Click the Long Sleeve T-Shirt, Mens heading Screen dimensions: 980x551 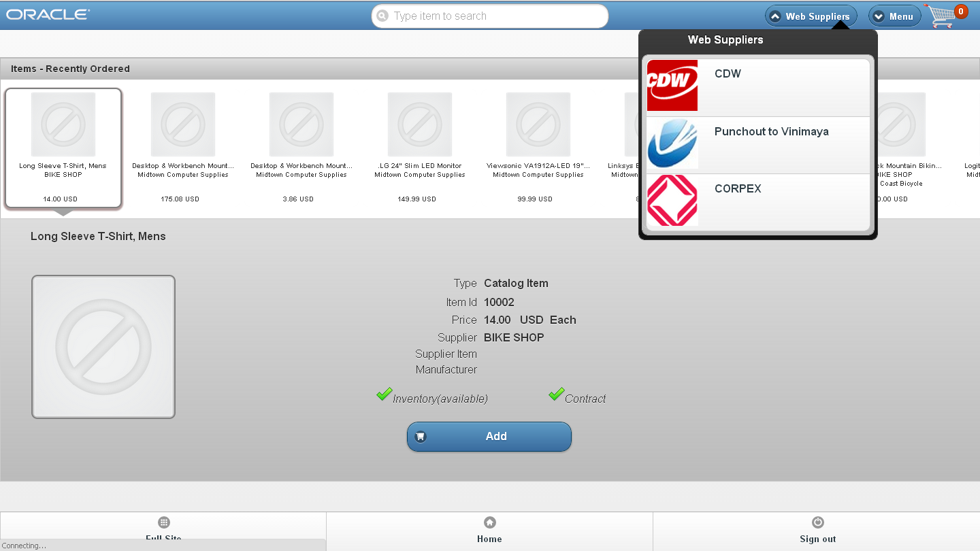[98, 236]
